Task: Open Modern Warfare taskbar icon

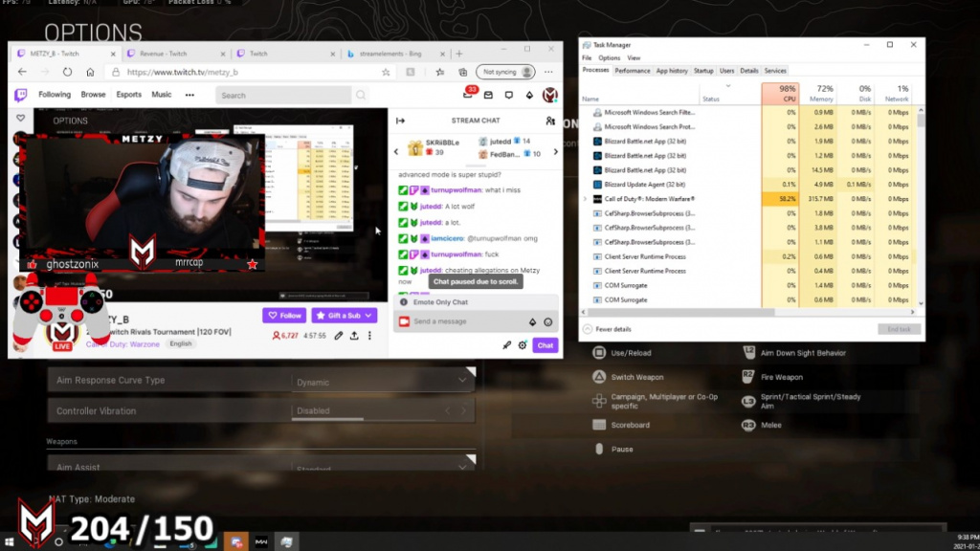Action: [261, 541]
